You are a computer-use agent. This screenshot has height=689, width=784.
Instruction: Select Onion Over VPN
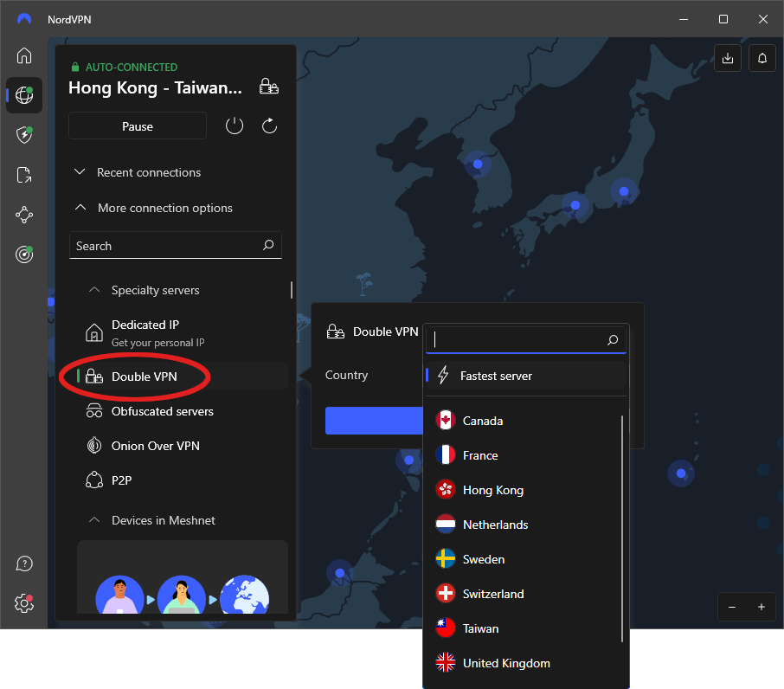click(183, 446)
